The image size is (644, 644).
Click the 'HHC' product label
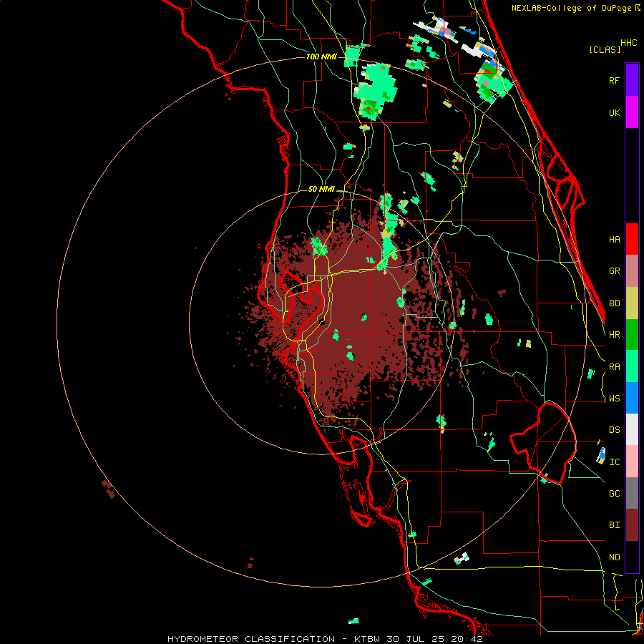628,43
